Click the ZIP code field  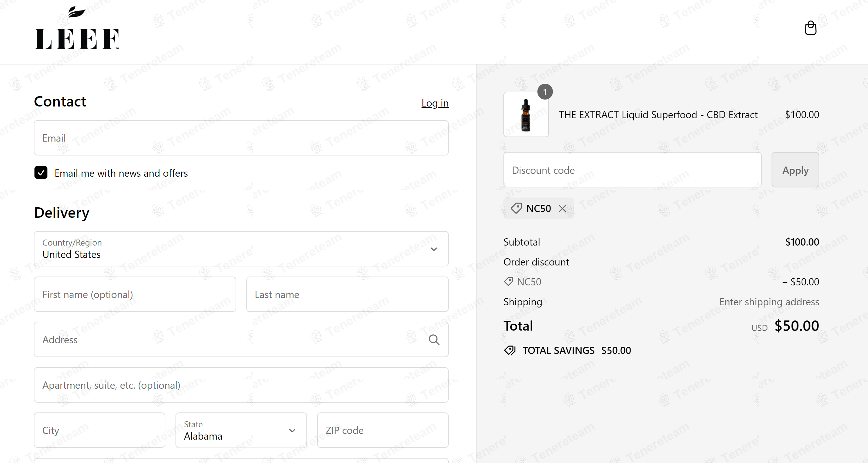383,430
